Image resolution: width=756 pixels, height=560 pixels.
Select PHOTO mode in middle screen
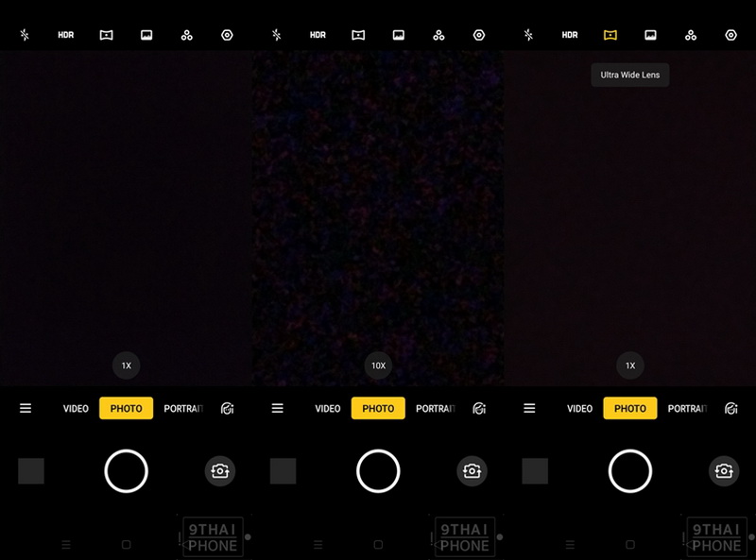coord(379,408)
